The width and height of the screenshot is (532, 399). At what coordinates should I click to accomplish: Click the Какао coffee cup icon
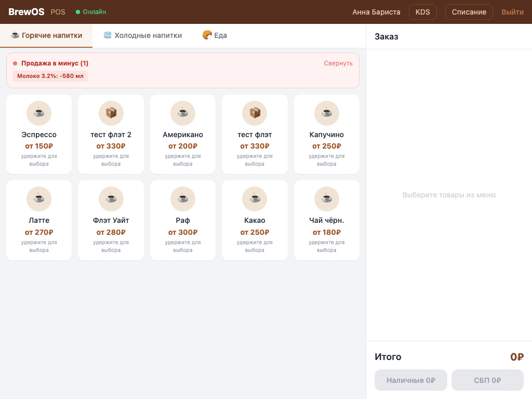pos(255,199)
